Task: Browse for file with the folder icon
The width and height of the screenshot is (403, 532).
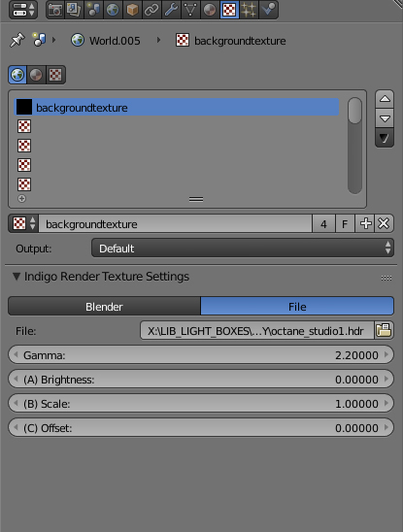Action: pyautogui.click(x=384, y=330)
